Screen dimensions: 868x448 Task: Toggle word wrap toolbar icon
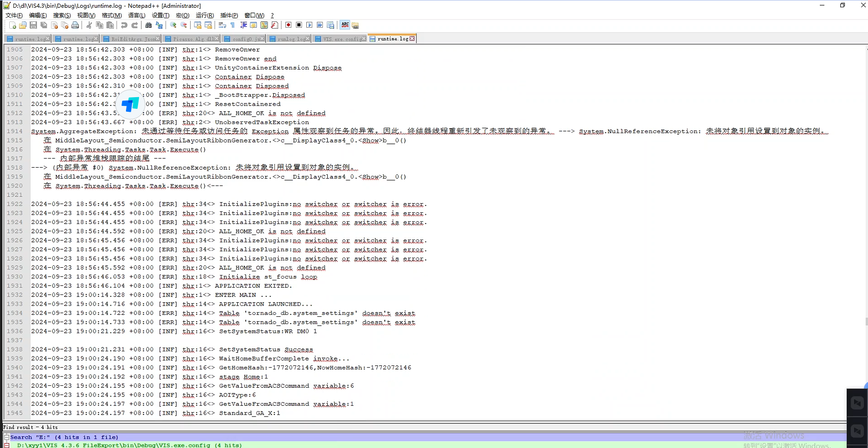(222, 25)
